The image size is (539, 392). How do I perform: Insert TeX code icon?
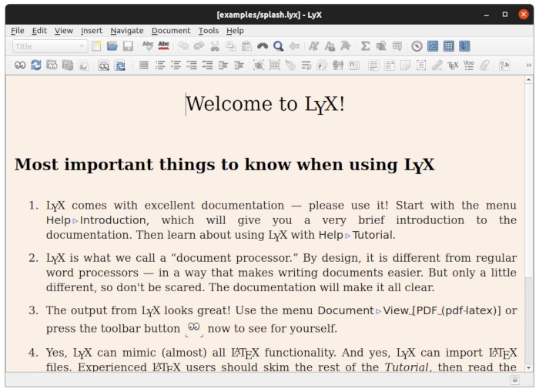(453, 65)
